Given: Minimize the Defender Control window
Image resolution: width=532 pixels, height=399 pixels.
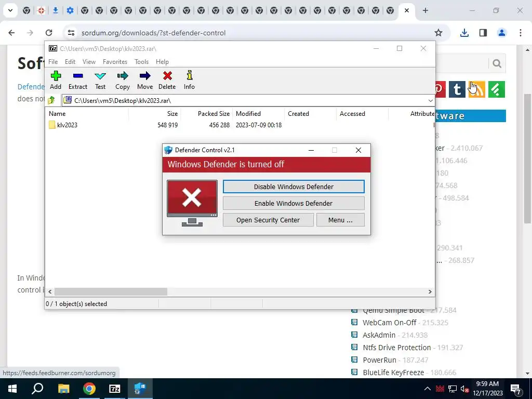Looking at the screenshot, I should pyautogui.click(x=311, y=150).
